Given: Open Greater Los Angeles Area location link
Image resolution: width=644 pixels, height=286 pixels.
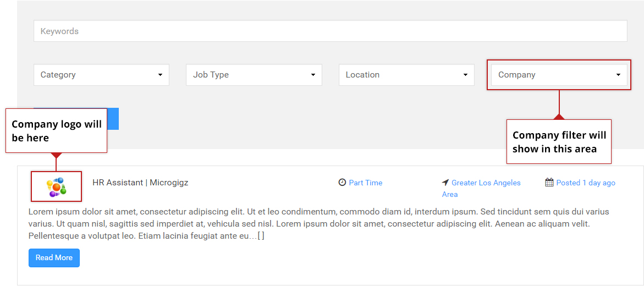Looking at the screenshot, I should [x=481, y=188].
